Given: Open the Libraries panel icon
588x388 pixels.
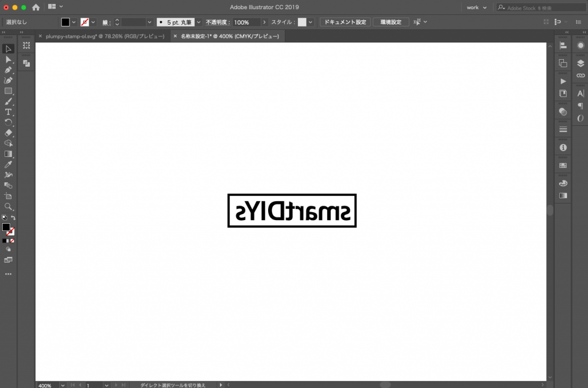Looking at the screenshot, I should tap(563, 94).
